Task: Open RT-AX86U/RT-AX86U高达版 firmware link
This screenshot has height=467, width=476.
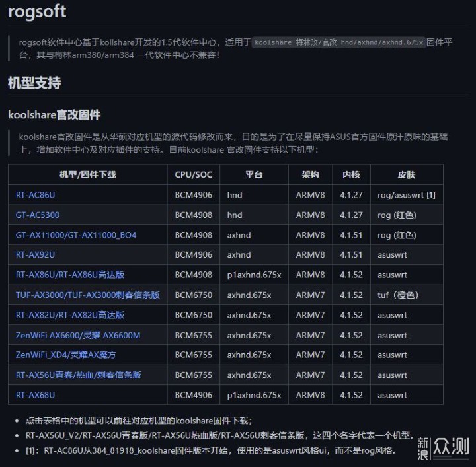Action: [70, 275]
